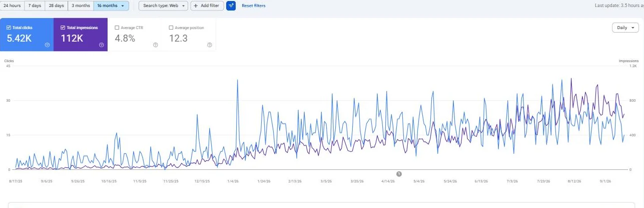Image resolution: width=644 pixels, height=208 pixels.
Task: Select the 3 months date range
Action: [81, 6]
